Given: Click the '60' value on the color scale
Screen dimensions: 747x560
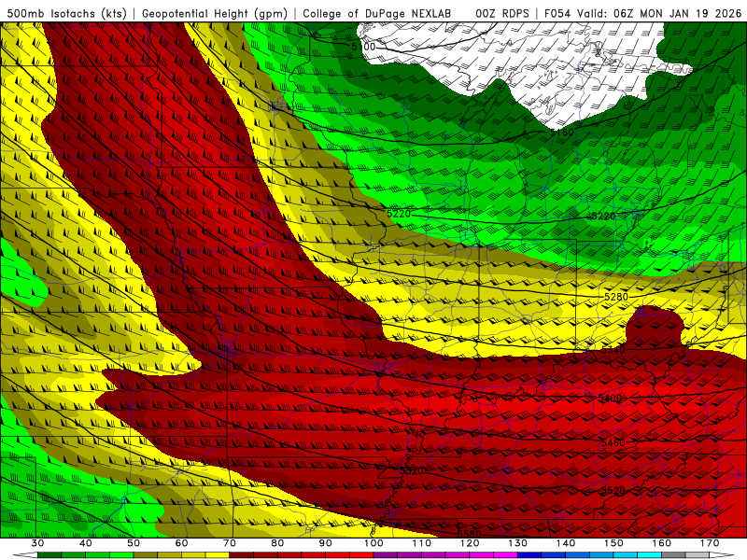Looking at the screenshot, I should click(x=181, y=543).
